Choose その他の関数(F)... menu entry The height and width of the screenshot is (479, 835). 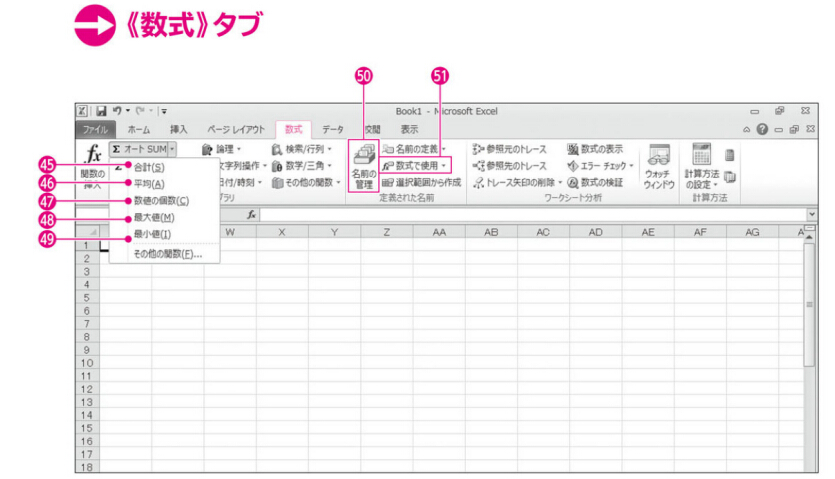(x=165, y=254)
